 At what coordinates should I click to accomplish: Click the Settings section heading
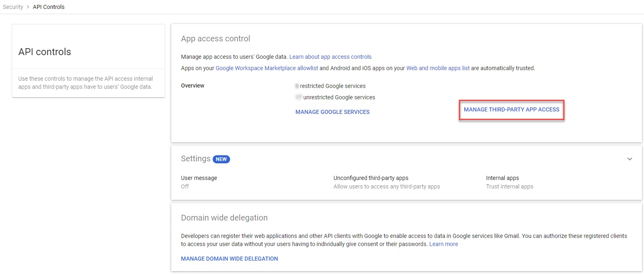pos(196,158)
